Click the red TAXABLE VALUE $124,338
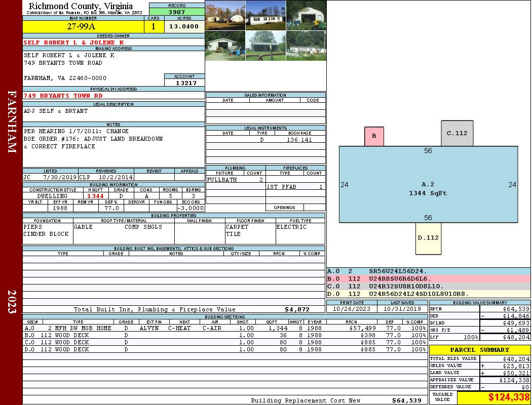The image size is (532, 405). tap(509, 397)
